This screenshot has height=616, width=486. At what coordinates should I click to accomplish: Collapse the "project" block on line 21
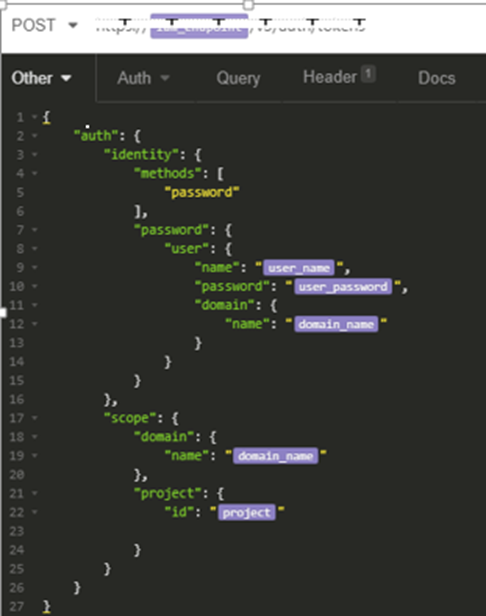pyautogui.click(x=35, y=493)
